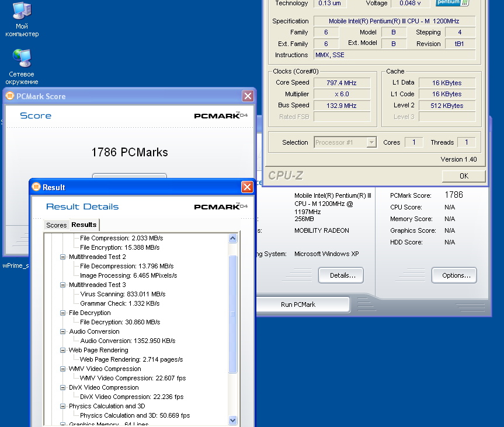This screenshot has width=504, height=427.
Task: Select File Decompression: 13.796 MB/s row
Action: (127, 266)
